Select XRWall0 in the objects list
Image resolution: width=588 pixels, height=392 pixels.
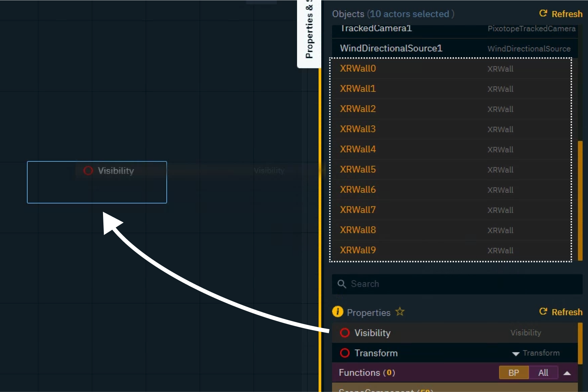point(358,69)
